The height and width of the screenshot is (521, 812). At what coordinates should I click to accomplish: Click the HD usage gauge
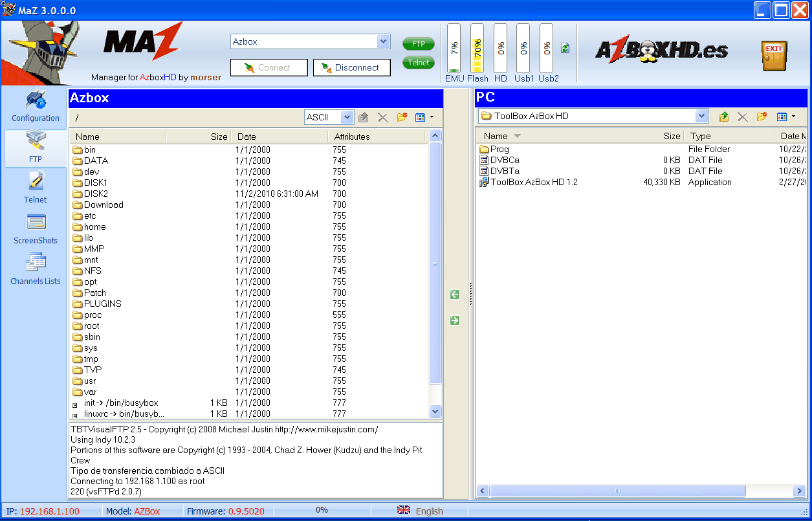(x=500, y=49)
